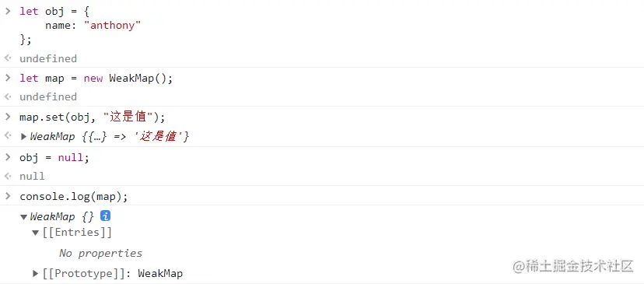Collapse the logged WeakMap {} object
The height and width of the screenshot is (284, 644).
23,217
